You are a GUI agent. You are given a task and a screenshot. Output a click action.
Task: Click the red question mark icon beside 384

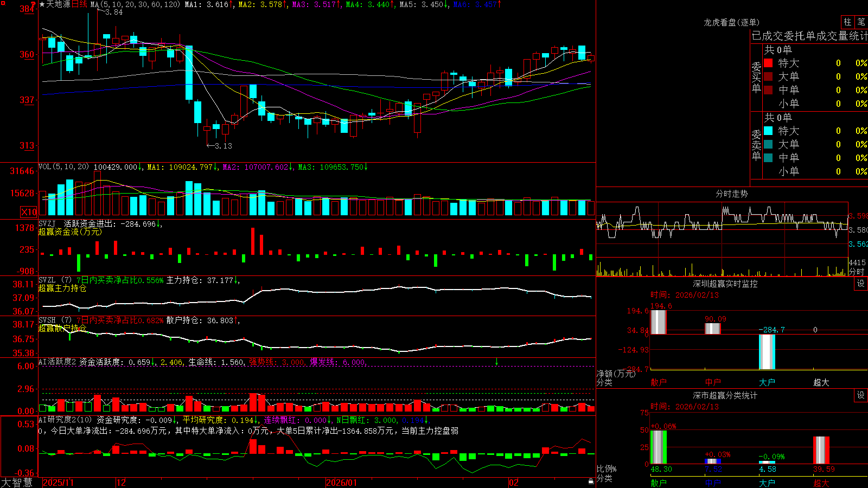coord(33,4)
